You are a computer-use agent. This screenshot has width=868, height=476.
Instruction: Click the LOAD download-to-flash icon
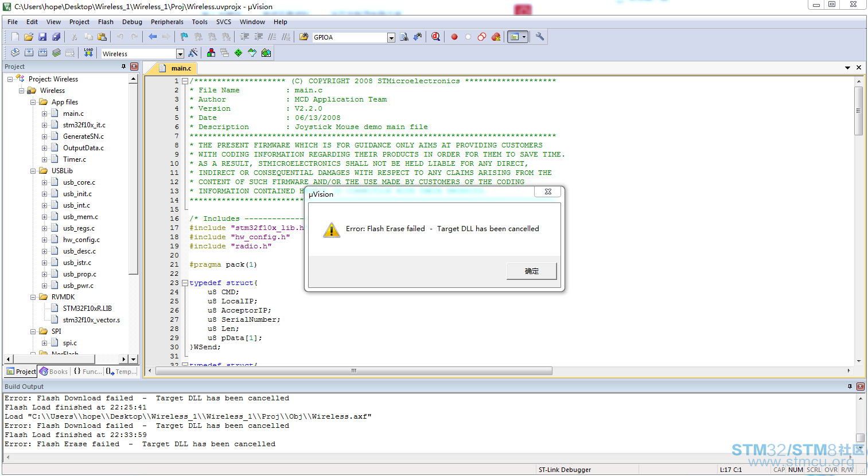pos(88,53)
